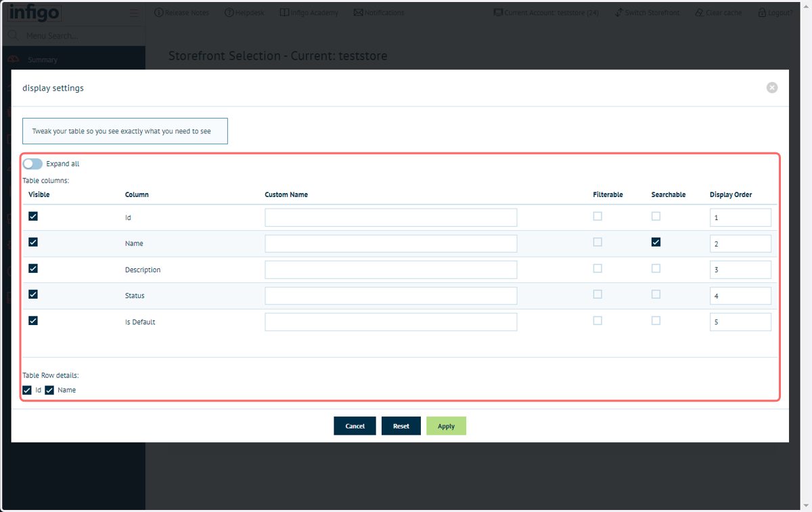Click Custom Name field for Description
The image size is (812, 512).
point(391,270)
